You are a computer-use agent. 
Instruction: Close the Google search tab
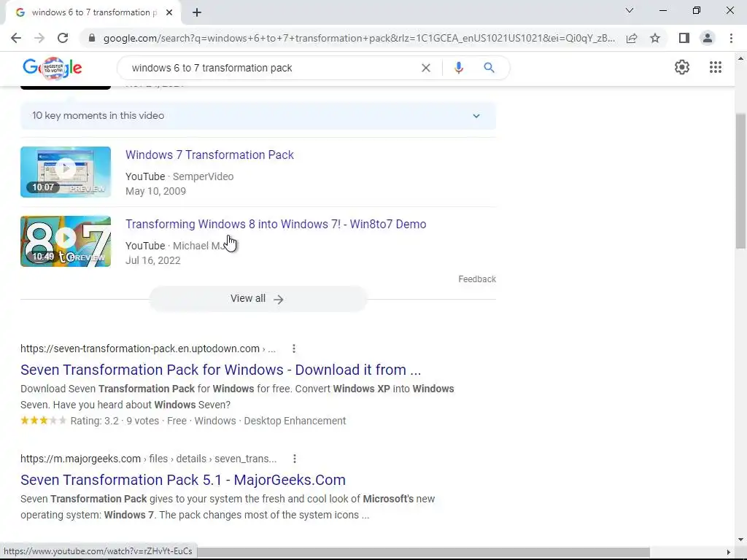169,12
